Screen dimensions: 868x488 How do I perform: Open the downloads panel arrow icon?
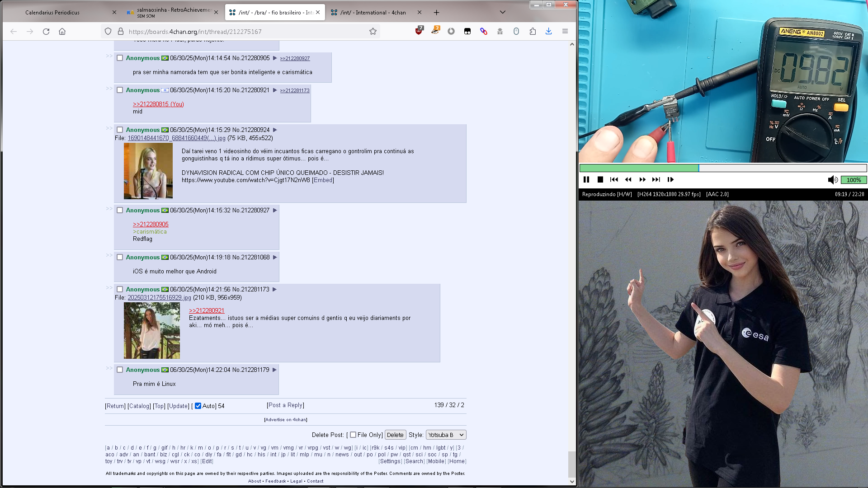548,31
